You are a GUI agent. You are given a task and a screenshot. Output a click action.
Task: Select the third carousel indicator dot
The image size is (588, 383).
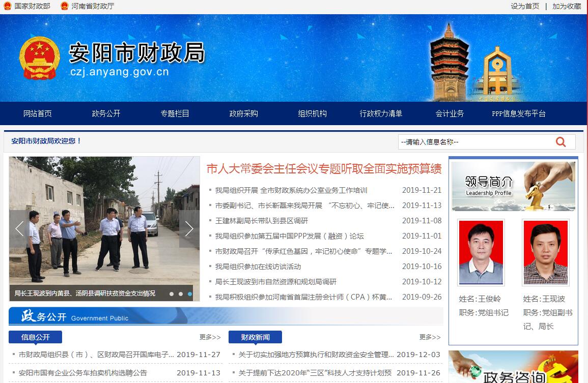[x=190, y=294]
